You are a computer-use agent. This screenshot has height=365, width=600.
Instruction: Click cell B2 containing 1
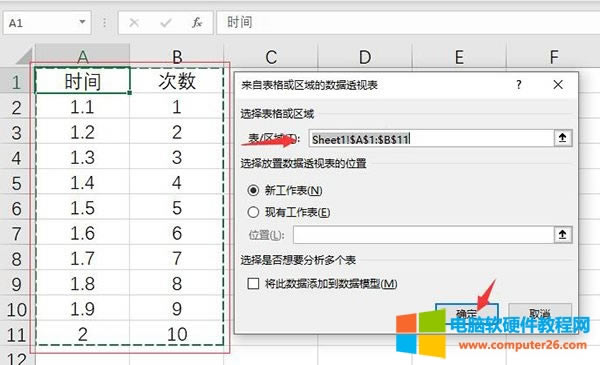coord(177,106)
